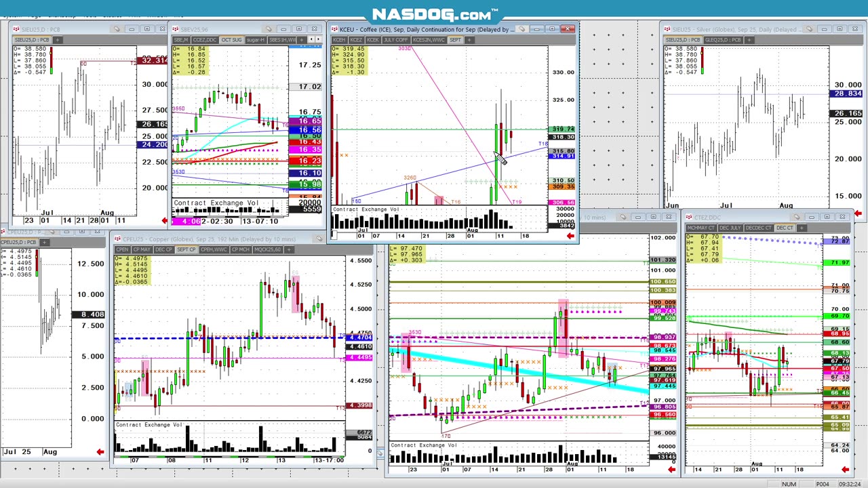Click the red arrow on the narrow CPEU25,D time axis
This screenshot has height=488, width=868.
[100, 452]
